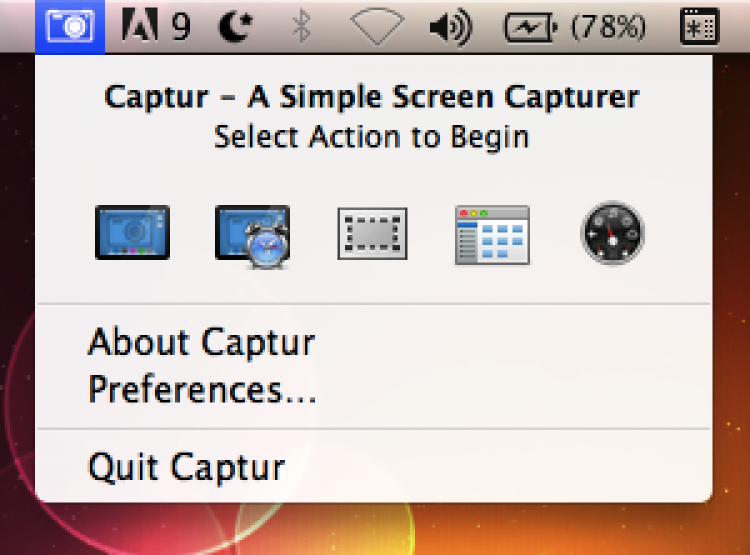Pick the Dashboard widget capture icon

coord(612,234)
